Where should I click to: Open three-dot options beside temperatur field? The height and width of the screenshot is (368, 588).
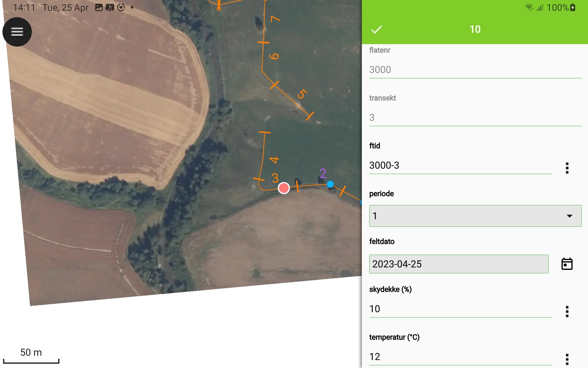(x=567, y=359)
